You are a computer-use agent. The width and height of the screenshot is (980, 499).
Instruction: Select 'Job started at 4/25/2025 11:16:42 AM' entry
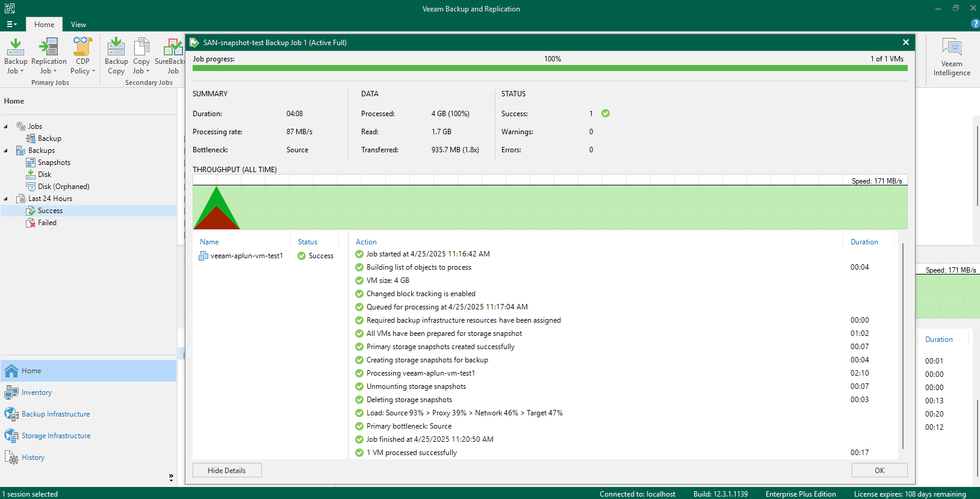428,254
